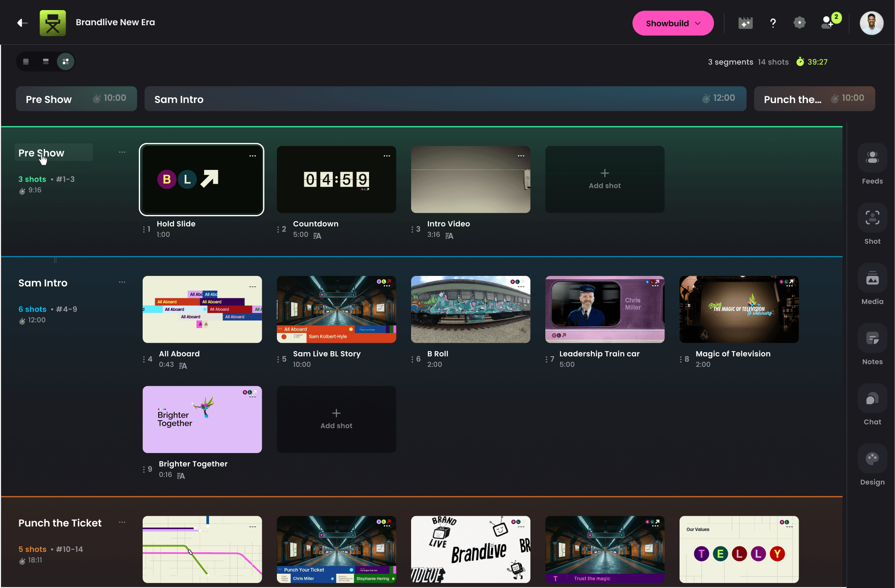
Task: Add a shot to the Pre Show segment
Action: point(605,179)
